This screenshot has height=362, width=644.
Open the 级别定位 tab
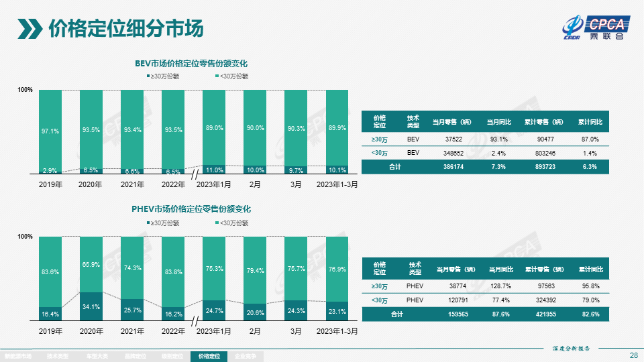pyautogui.click(x=172, y=356)
